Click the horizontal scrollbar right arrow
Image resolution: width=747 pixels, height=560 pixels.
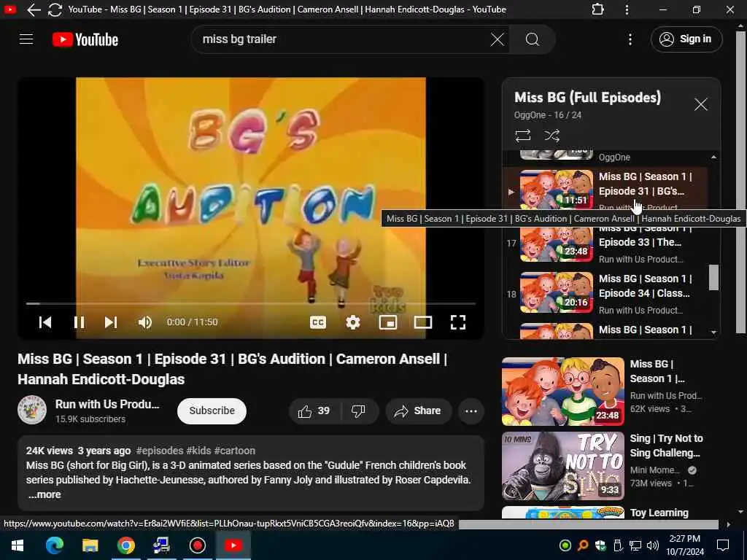tap(728, 524)
